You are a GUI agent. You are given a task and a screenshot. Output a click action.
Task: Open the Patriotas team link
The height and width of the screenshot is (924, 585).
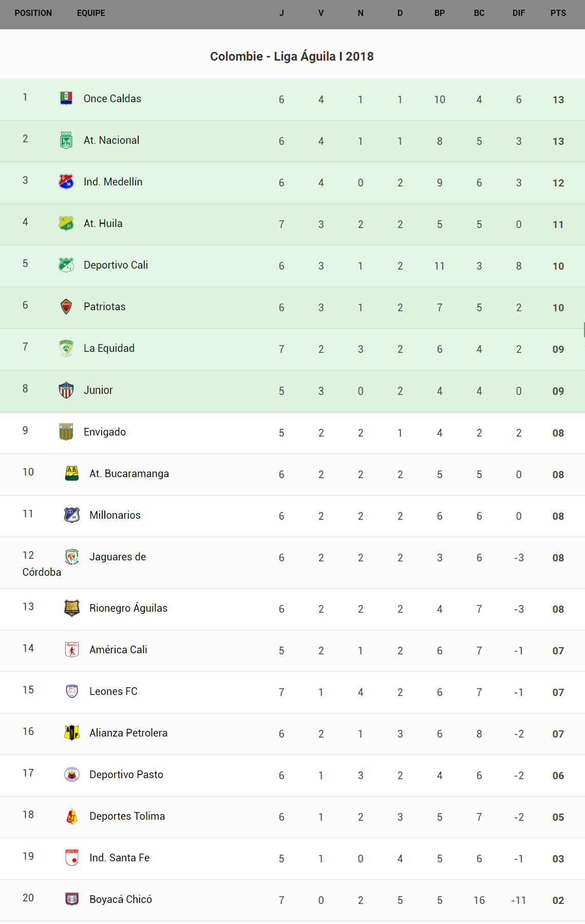coord(104,307)
